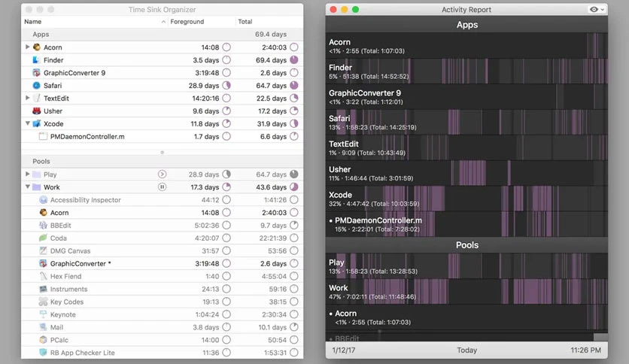Click the Xcode app icon

[x=37, y=123]
